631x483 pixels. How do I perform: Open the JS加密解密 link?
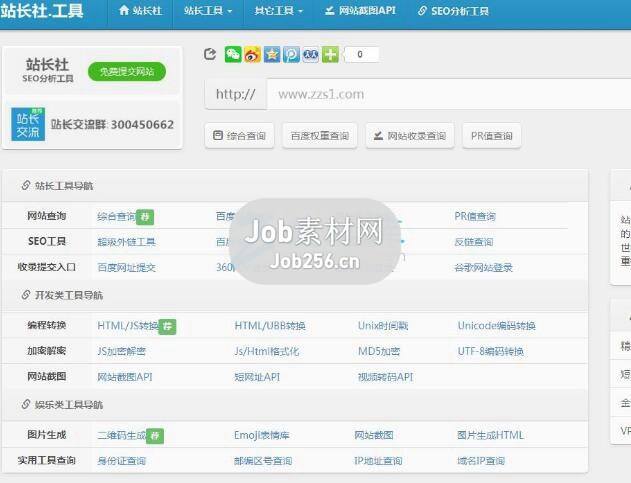click(x=122, y=351)
